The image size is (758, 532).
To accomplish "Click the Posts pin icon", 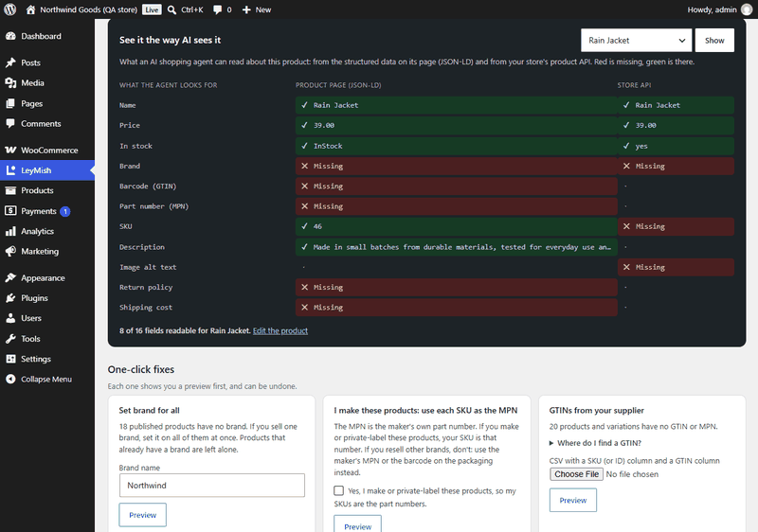I will tap(10, 62).
